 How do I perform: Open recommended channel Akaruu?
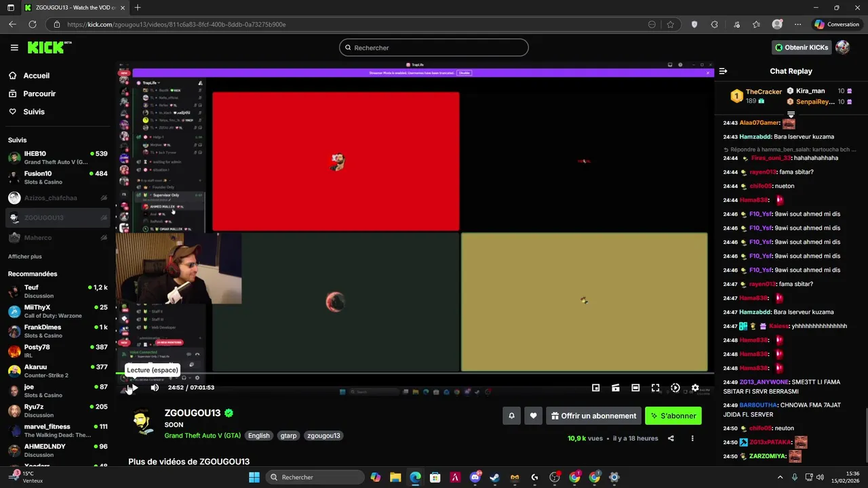point(58,371)
